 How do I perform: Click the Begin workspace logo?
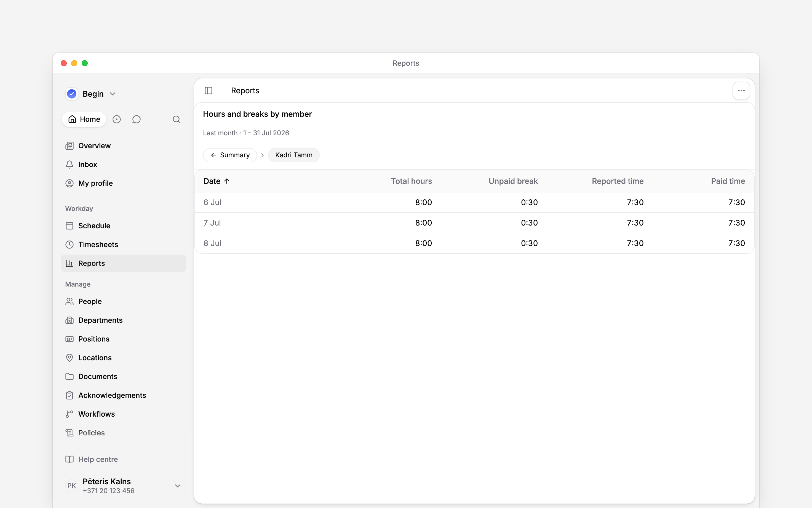[72, 94]
